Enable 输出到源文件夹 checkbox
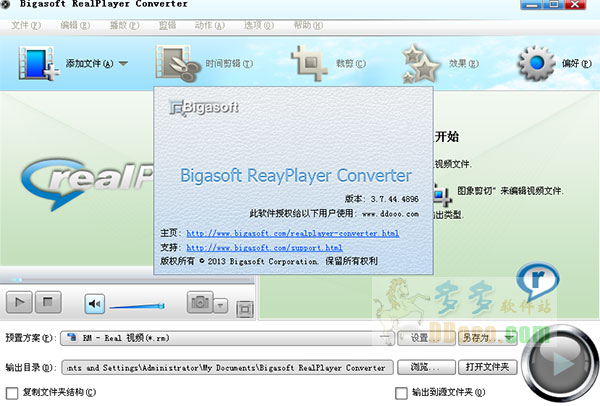 pos(401,393)
